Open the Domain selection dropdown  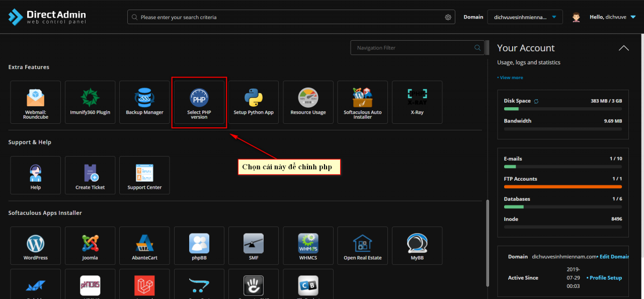pos(525,17)
